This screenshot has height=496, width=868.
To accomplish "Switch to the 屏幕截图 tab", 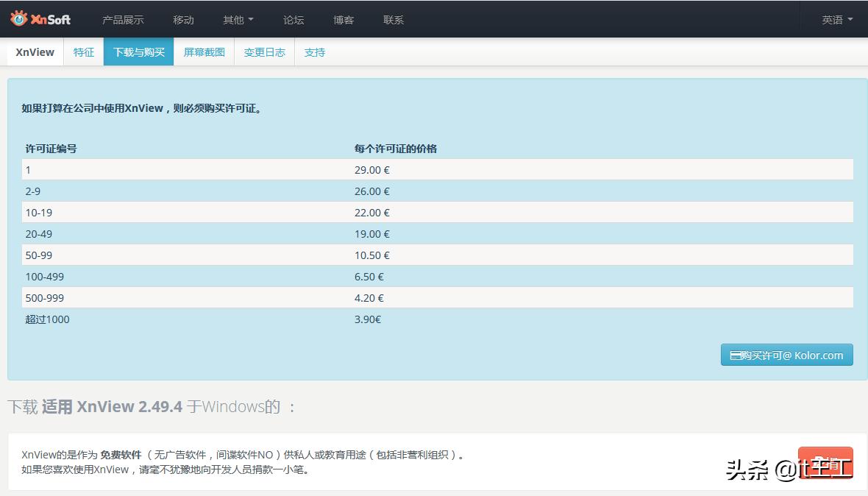I will point(204,52).
